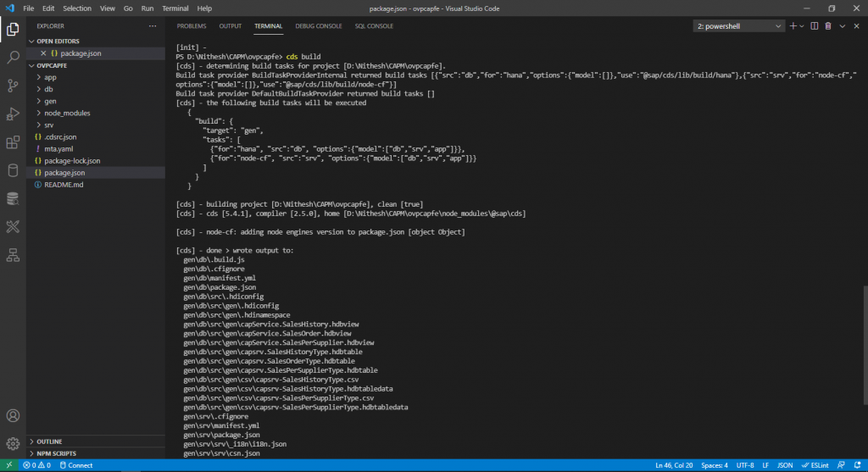Open package-lock.json file
This screenshot has height=472, width=868.
coord(95,160)
